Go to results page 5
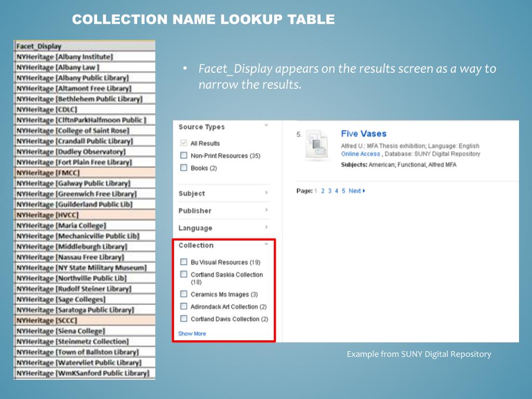 coord(343,191)
